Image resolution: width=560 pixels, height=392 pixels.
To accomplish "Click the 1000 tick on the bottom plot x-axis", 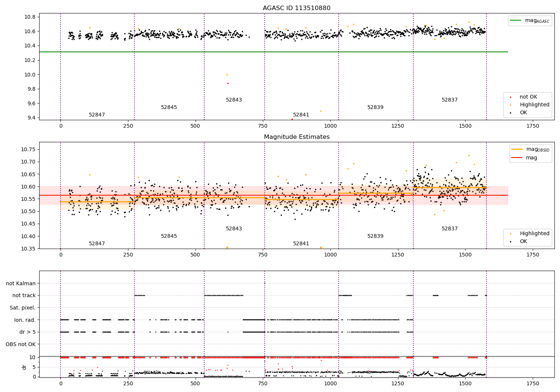I will (x=330, y=383).
